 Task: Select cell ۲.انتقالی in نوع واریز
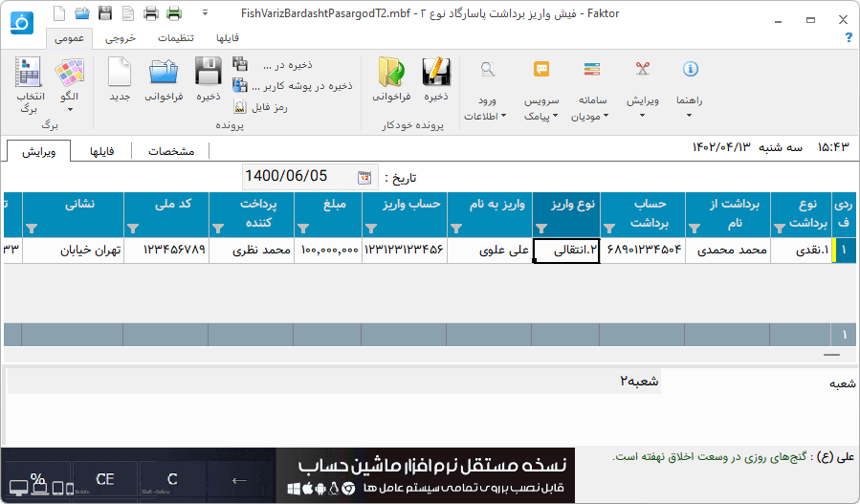(566, 251)
